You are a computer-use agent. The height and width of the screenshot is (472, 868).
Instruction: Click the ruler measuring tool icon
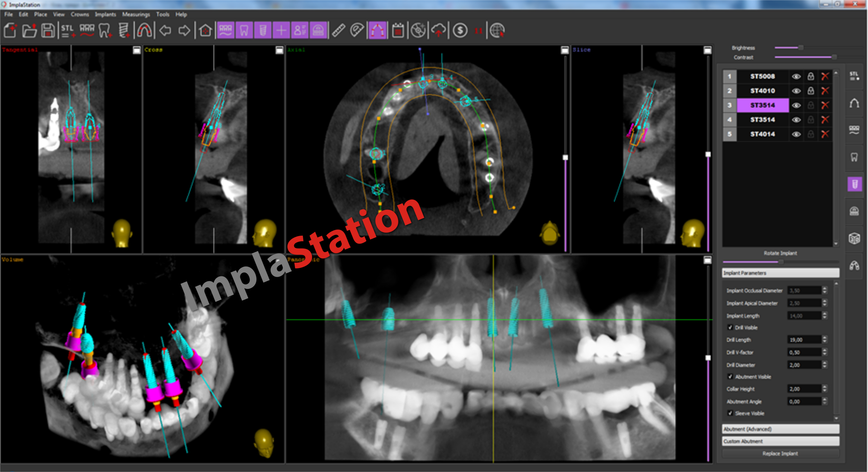point(338,30)
